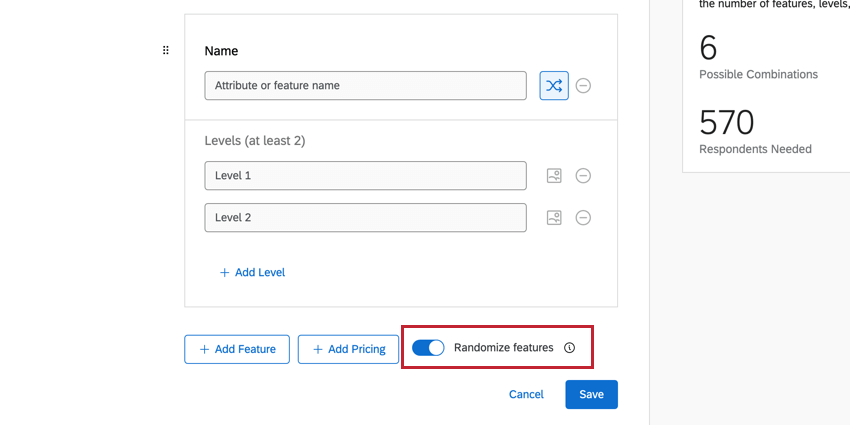Delete Level 1 with its minus icon

click(583, 176)
